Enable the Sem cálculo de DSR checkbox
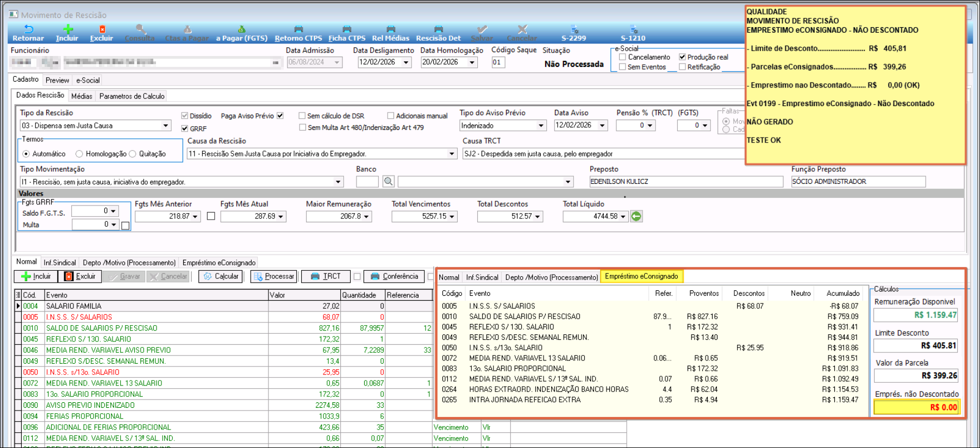The width and height of the screenshot is (980, 448). coord(302,116)
